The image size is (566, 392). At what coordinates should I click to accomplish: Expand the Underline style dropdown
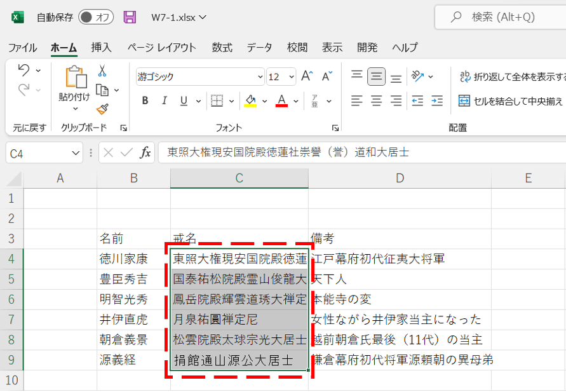pos(198,101)
